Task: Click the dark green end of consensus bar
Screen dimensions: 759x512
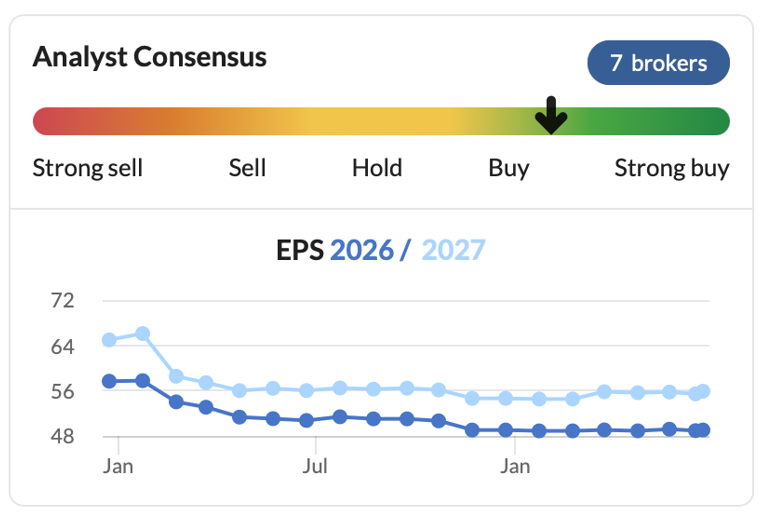Action: coord(712,121)
